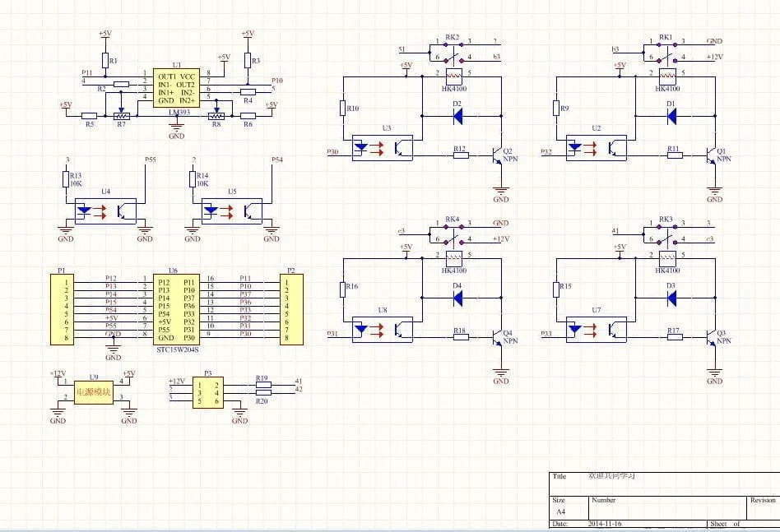
Task: Select diode D2 symbol
Action: [457, 116]
